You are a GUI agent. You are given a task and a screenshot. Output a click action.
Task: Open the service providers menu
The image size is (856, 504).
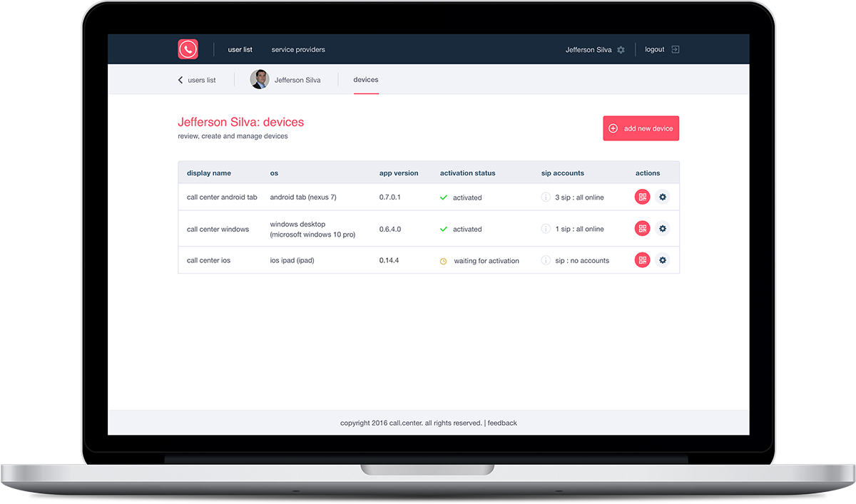pyautogui.click(x=298, y=50)
